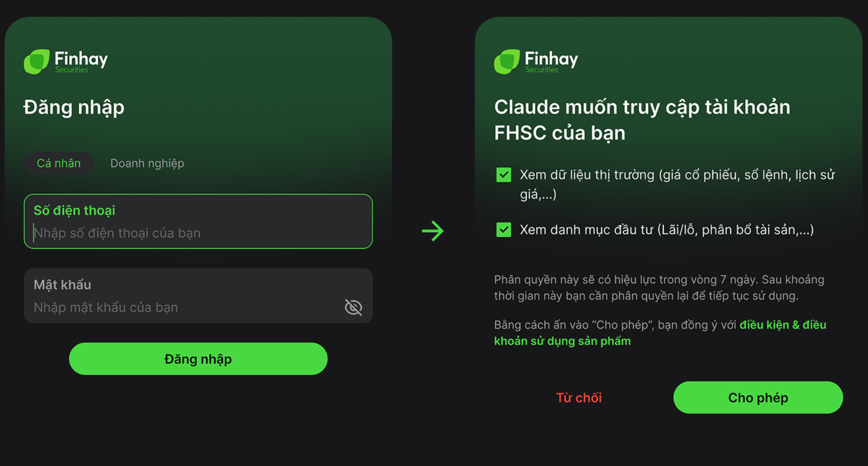Screen dimensions: 868x466
Task: Click the 'Từ chối' red text button
Action: [578, 398]
